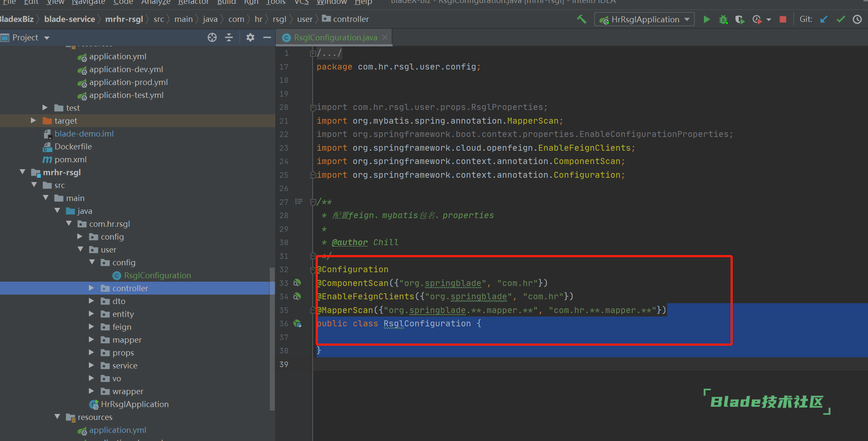This screenshot has width=868, height=441.
Task: Open the Dockerfile in project tree
Action: (73, 146)
